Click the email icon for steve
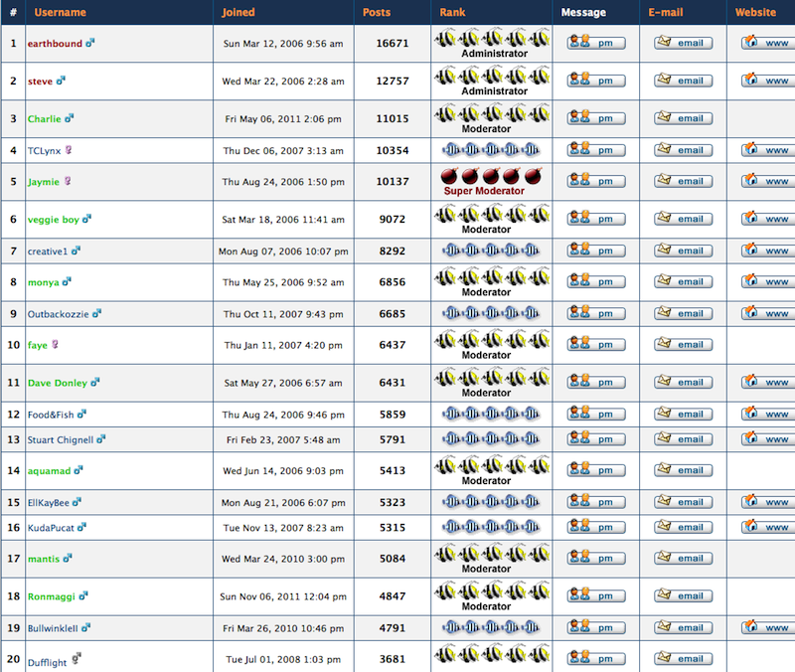The height and width of the screenshot is (672, 795). coord(682,81)
